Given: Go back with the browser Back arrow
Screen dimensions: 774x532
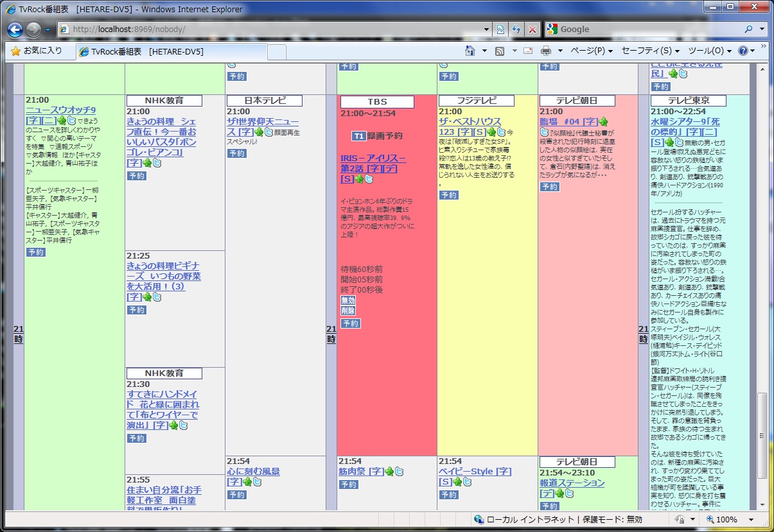Looking at the screenshot, I should coord(15,30).
